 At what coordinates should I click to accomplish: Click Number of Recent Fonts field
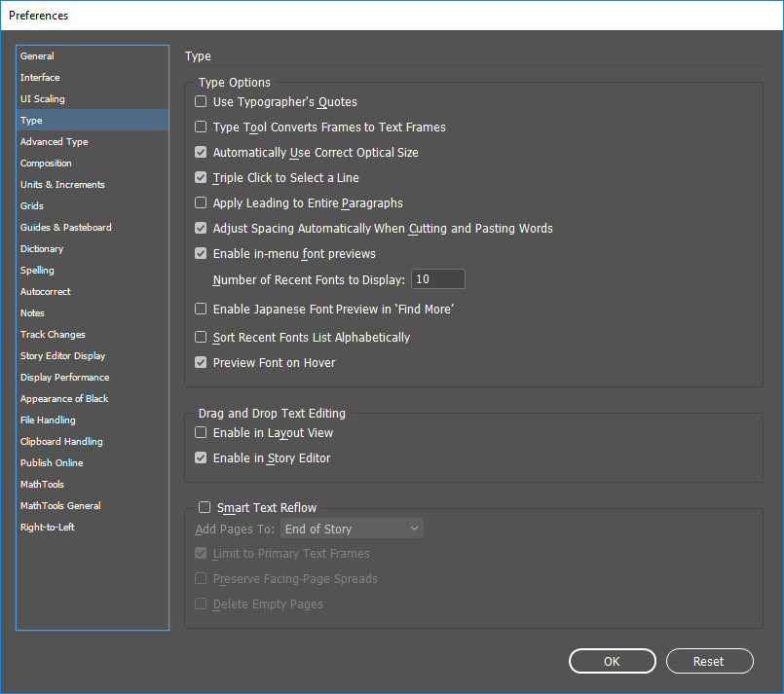[437, 279]
